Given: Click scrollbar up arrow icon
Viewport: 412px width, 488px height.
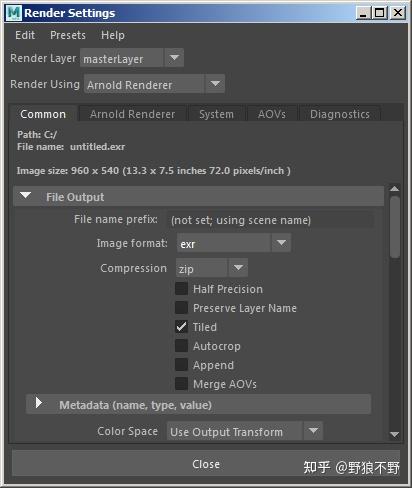Looking at the screenshot, I should (395, 189).
